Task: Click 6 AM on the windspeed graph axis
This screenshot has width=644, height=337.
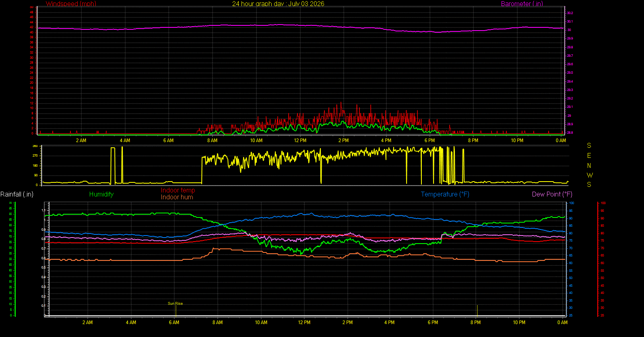Action: coord(168,141)
